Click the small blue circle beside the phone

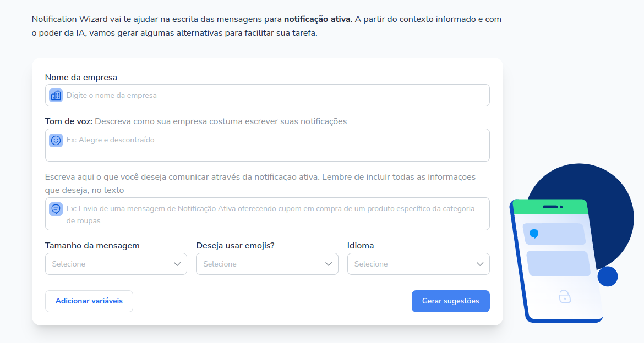tap(608, 276)
